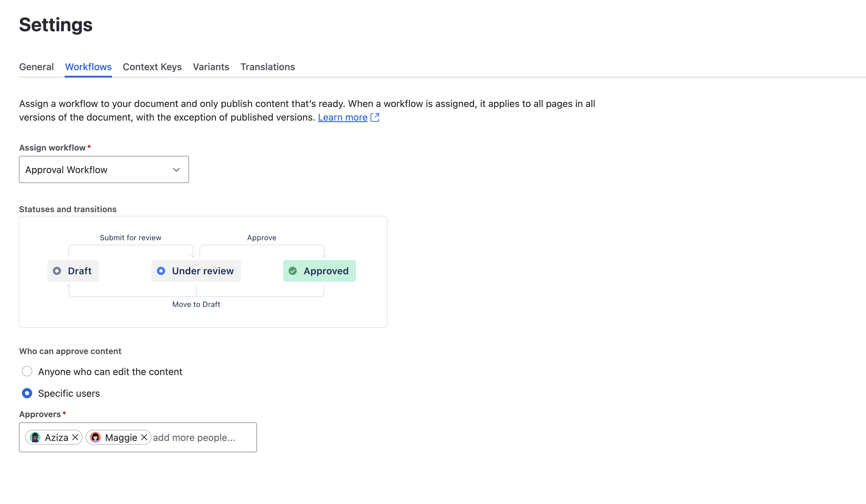
Task: Click the Under review status indicator icon
Action: pos(161,271)
